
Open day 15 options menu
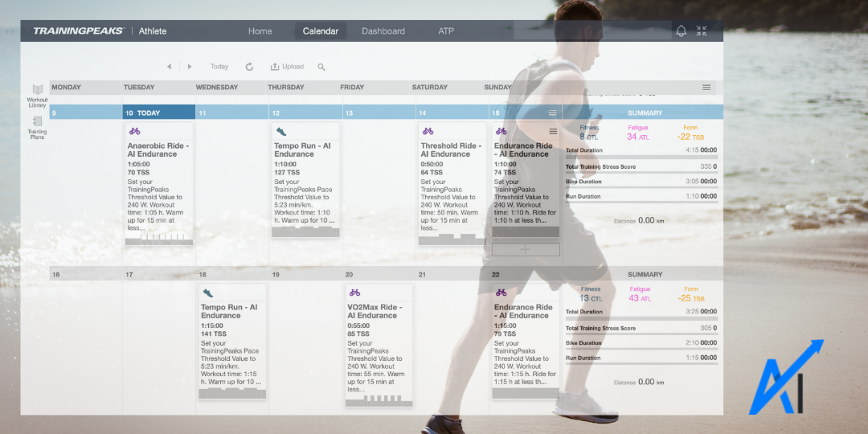[x=552, y=113]
